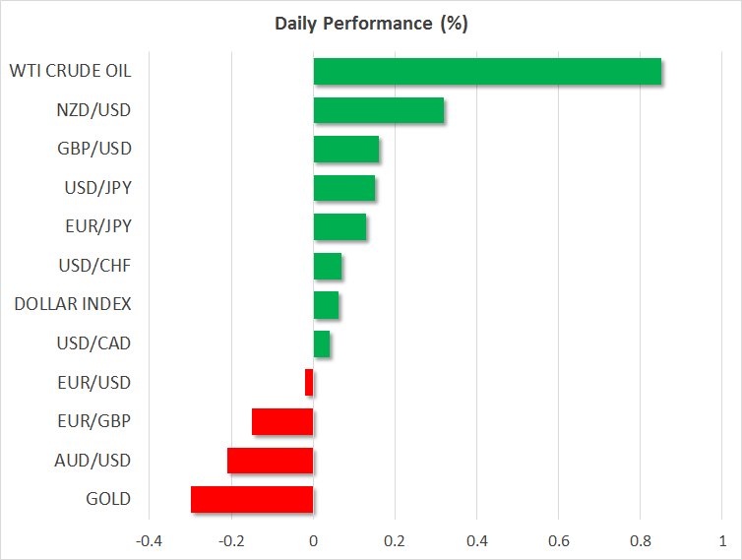Image resolution: width=742 pixels, height=560 pixels.
Task: Click the tiny red EUR/USD bar
Action: coord(309,383)
